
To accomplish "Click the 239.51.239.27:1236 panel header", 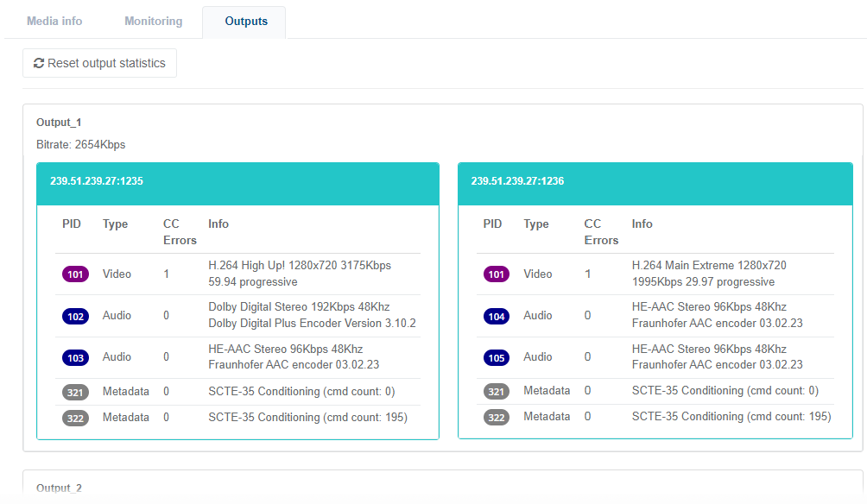I will 659,182.
